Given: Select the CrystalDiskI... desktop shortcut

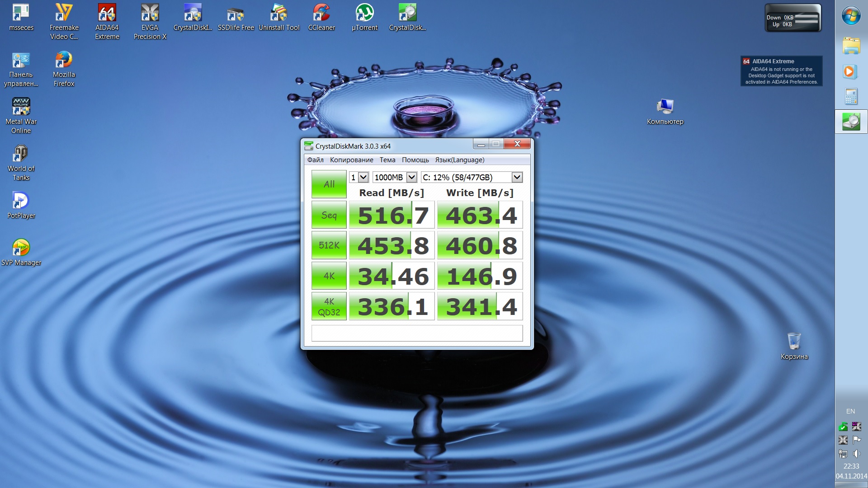Looking at the screenshot, I should 193,17.
